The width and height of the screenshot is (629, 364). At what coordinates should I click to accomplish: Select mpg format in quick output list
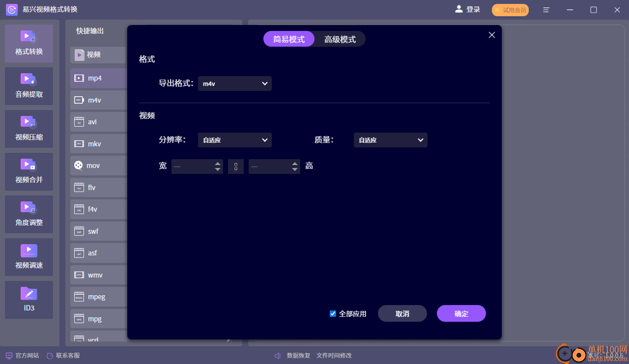98,319
